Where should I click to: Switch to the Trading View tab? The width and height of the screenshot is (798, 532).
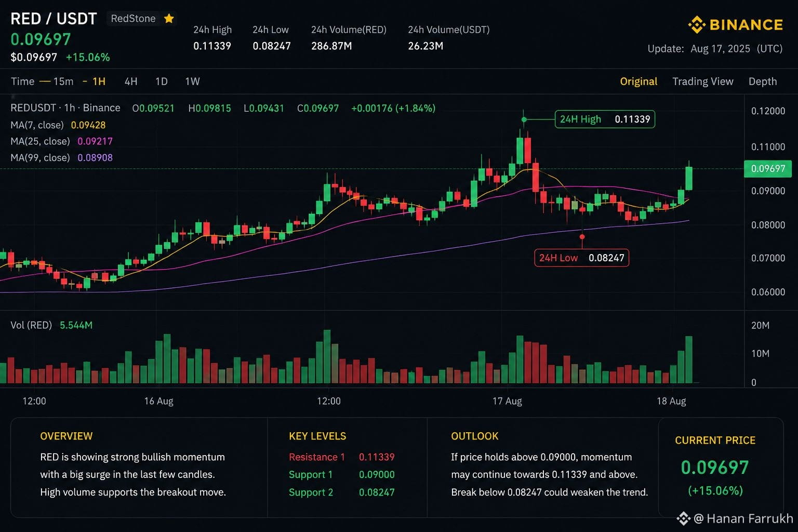tap(703, 82)
